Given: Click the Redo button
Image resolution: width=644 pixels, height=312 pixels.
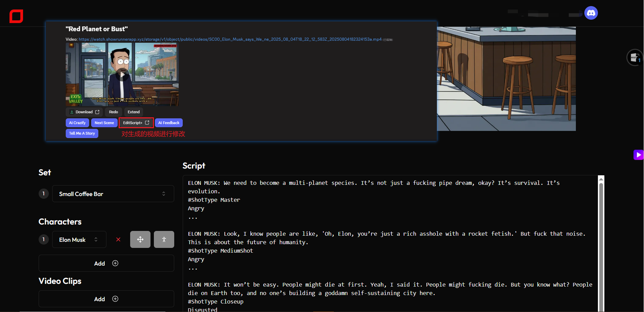Looking at the screenshot, I should 114,112.
